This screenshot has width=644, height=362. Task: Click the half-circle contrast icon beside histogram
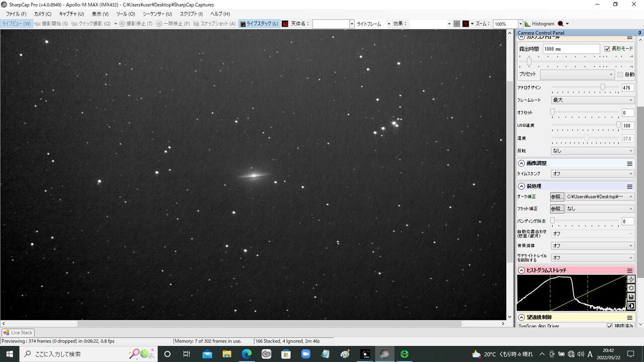(x=631, y=306)
